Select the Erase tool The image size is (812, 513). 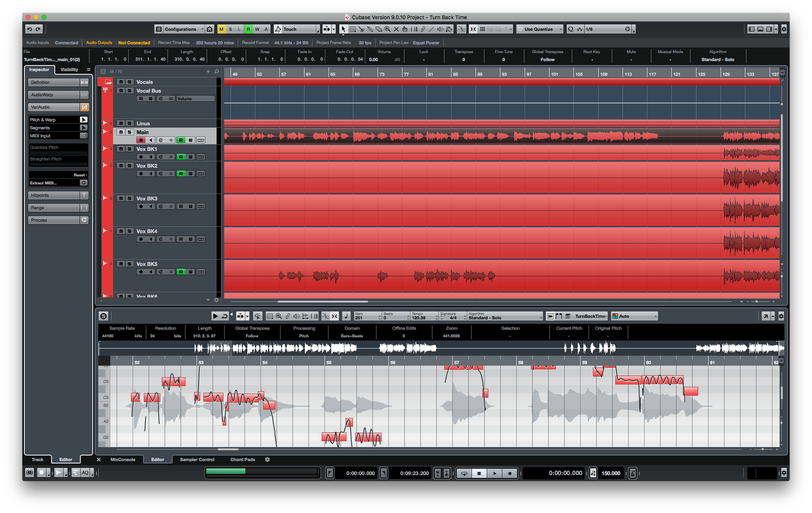click(x=379, y=29)
